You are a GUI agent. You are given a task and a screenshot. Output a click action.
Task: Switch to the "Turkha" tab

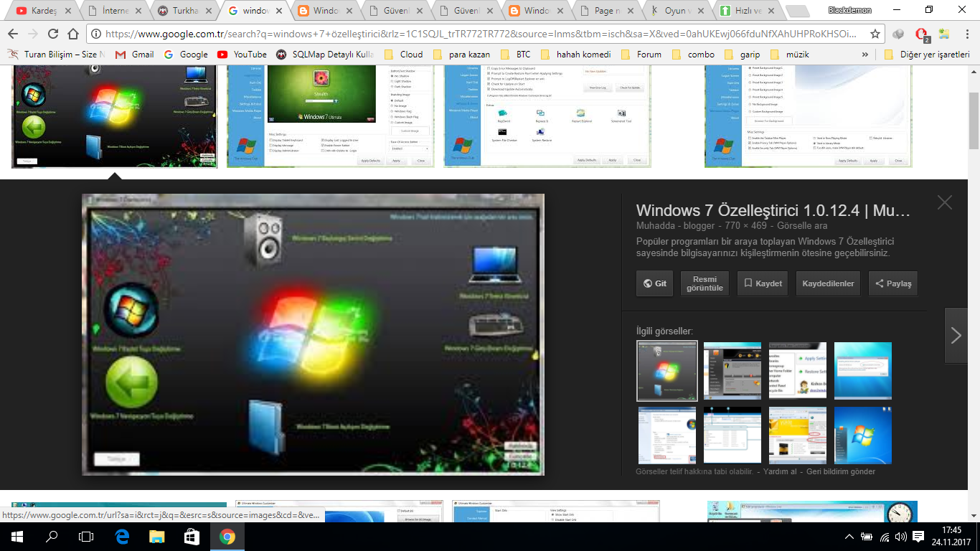184,11
